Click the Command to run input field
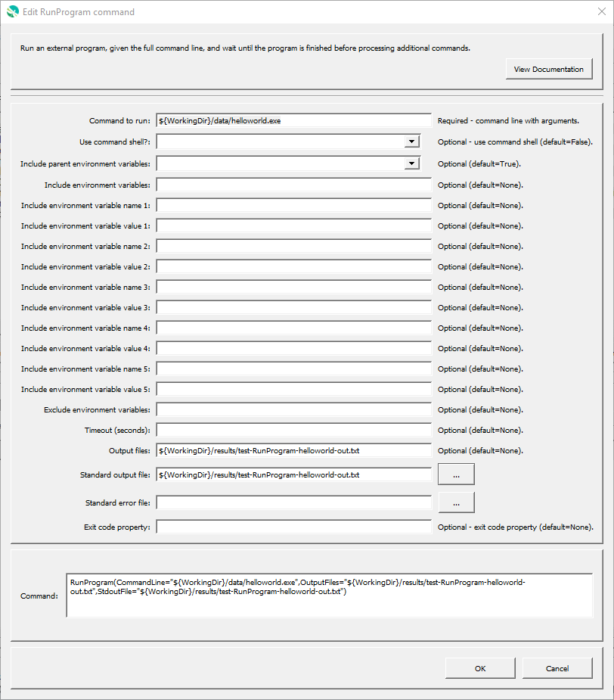 (293, 120)
